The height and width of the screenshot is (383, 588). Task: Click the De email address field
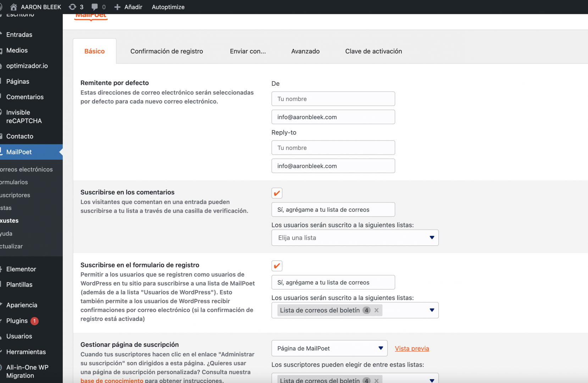[x=333, y=117]
